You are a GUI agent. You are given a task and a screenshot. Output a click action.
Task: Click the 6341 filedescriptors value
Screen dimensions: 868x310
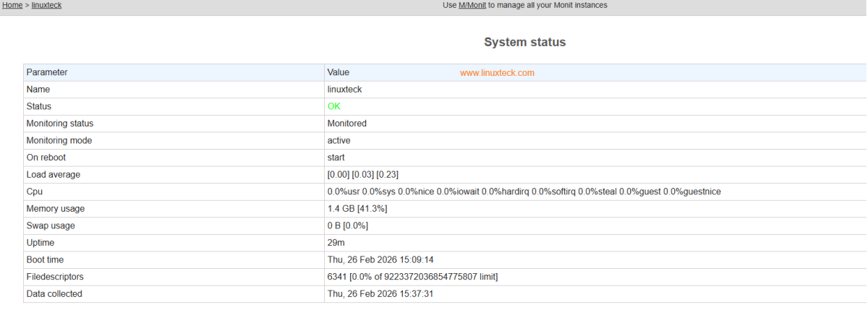coord(413,277)
